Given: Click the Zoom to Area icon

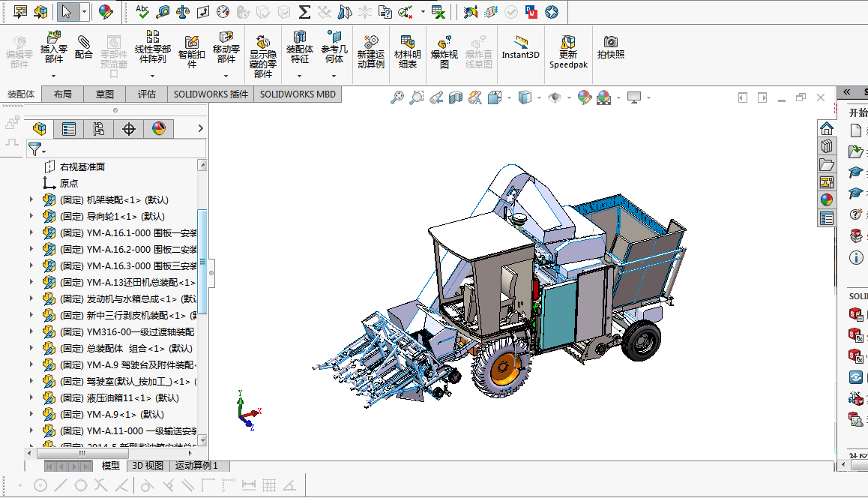Looking at the screenshot, I should [416, 97].
